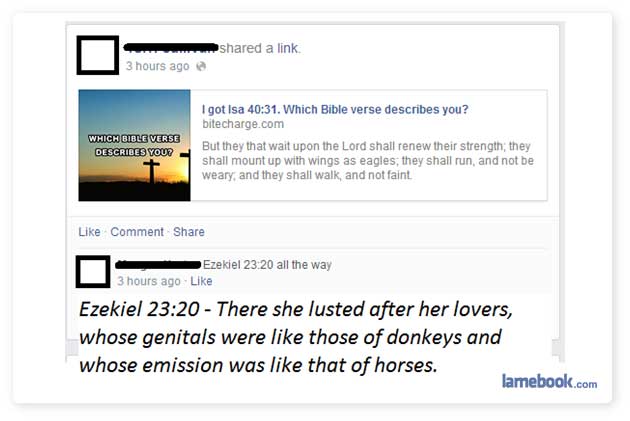Open the comment's "3 hours ago" timestamp

pos(148,281)
